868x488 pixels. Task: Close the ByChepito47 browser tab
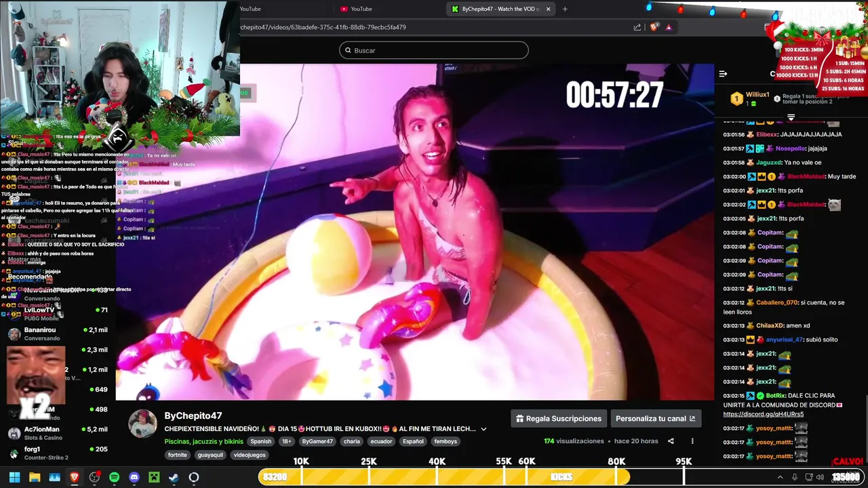[548, 9]
